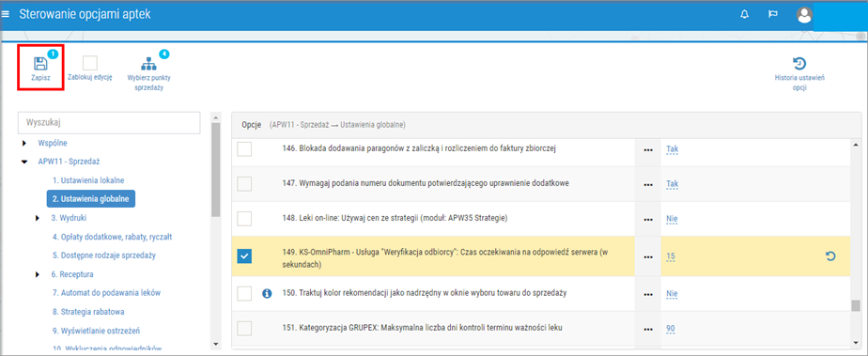868x356 pixels.
Task: Click the flag icon in header
Action: pyautogui.click(x=773, y=14)
